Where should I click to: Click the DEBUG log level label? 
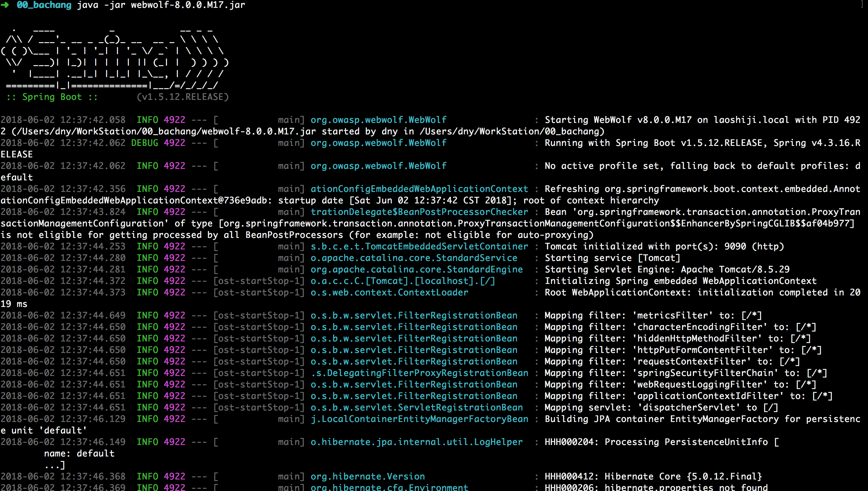(145, 143)
